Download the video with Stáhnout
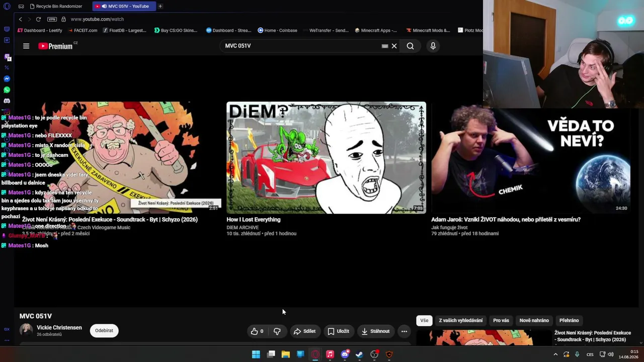The image size is (644, 362). coord(376,331)
